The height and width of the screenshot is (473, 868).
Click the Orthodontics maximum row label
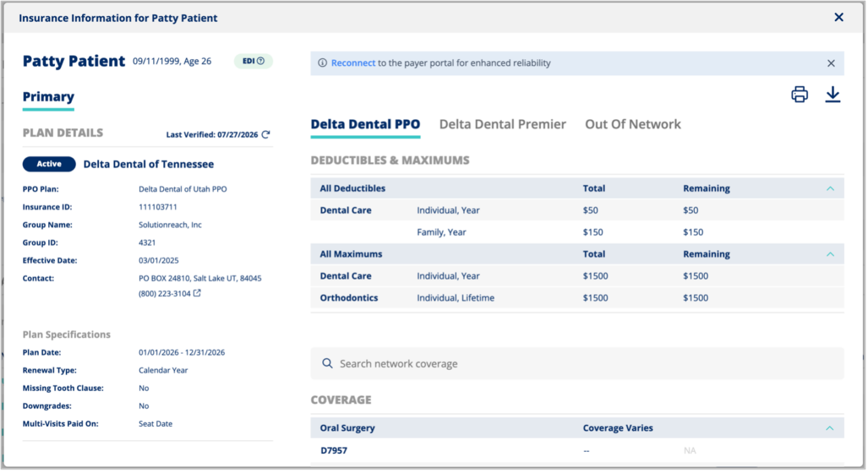349,298
